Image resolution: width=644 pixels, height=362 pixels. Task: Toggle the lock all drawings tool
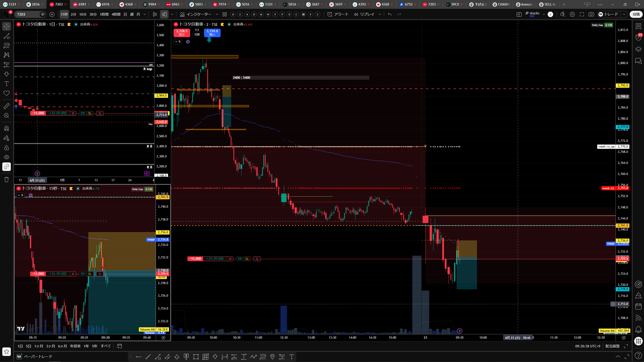click(7, 148)
